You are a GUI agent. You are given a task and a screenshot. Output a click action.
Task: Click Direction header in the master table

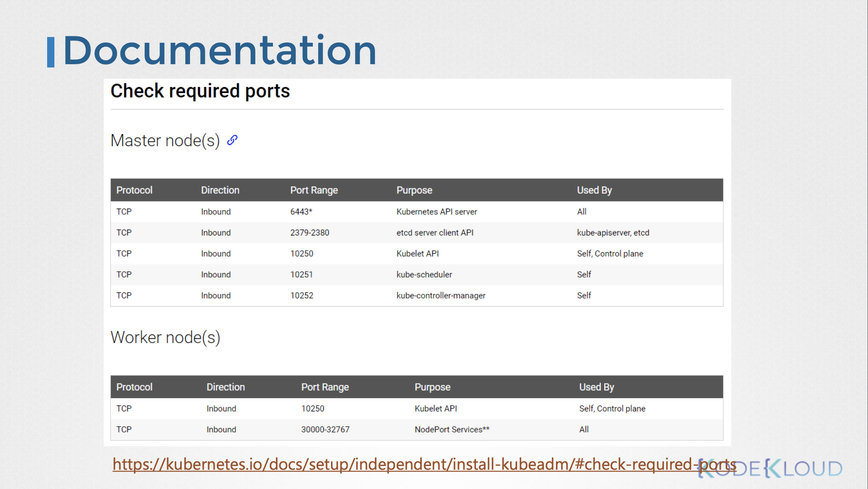coord(220,190)
